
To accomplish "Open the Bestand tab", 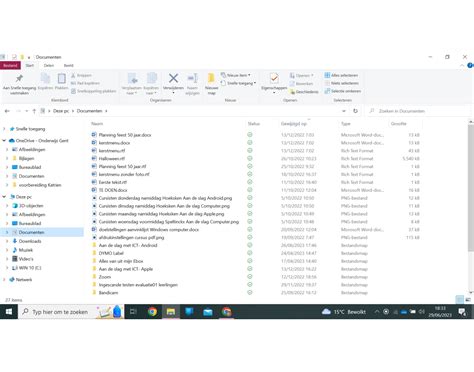I will 10,65.
